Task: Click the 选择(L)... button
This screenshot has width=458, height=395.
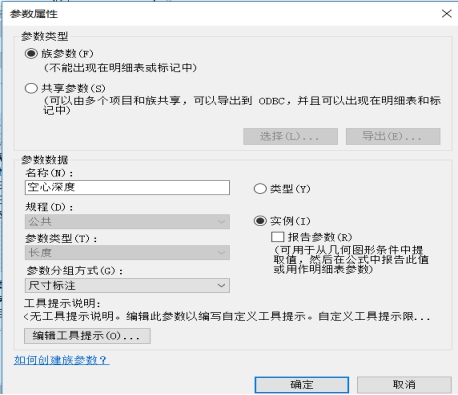Action: click(290, 136)
